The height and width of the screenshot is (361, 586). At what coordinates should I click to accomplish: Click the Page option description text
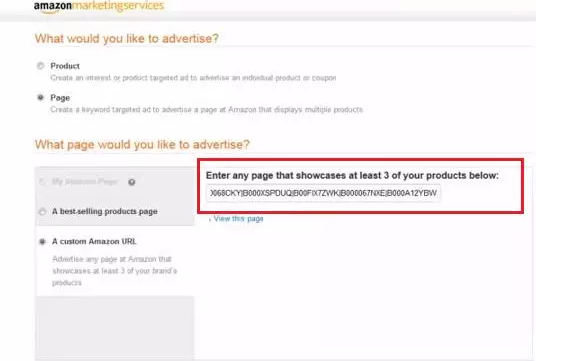pos(207,110)
